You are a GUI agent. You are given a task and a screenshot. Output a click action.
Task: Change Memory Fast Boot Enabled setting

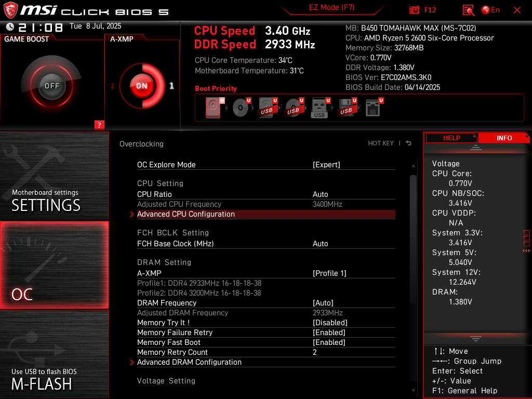tap(329, 342)
